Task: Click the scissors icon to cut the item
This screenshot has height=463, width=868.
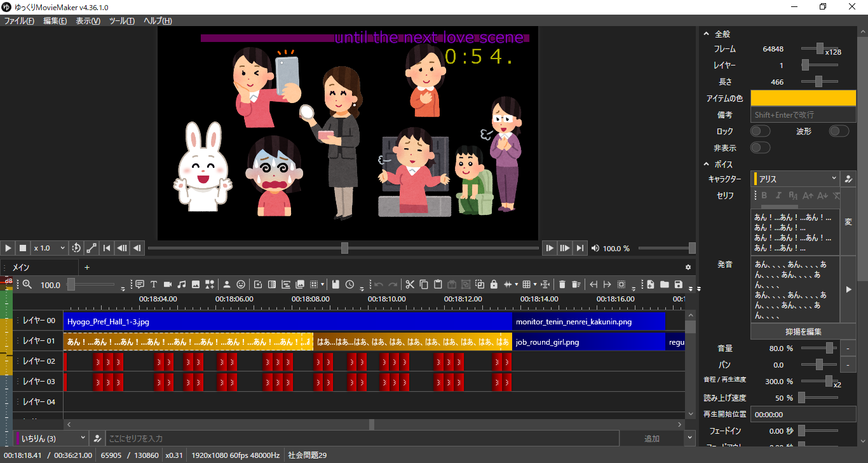Action: pyautogui.click(x=410, y=284)
